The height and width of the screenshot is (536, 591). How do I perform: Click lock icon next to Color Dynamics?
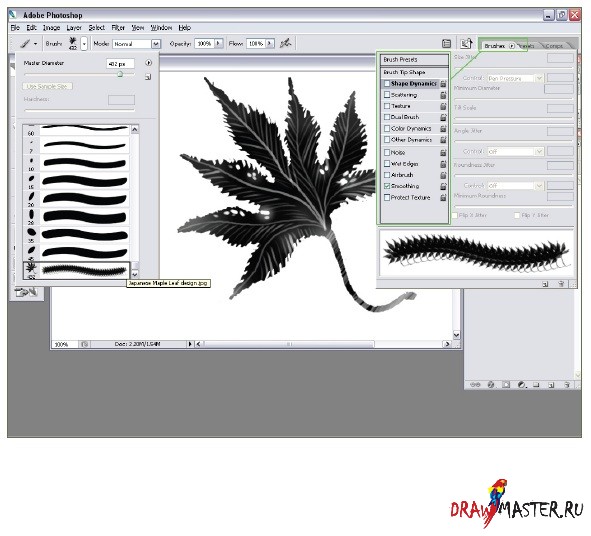pyautogui.click(x=443, y=129)
